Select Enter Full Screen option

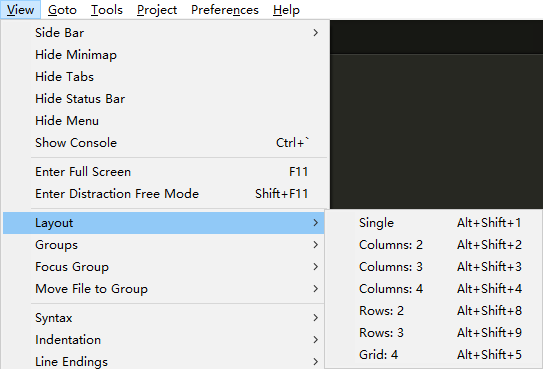165,172
